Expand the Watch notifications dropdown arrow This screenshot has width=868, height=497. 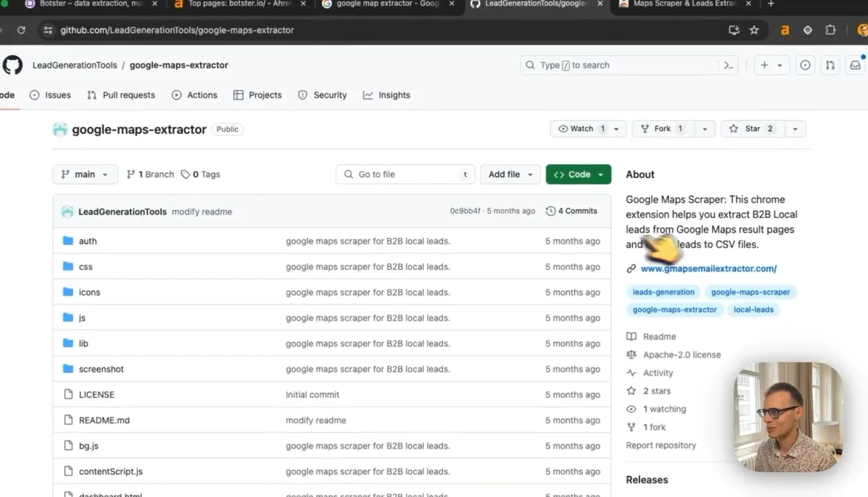tap(616, 129)
